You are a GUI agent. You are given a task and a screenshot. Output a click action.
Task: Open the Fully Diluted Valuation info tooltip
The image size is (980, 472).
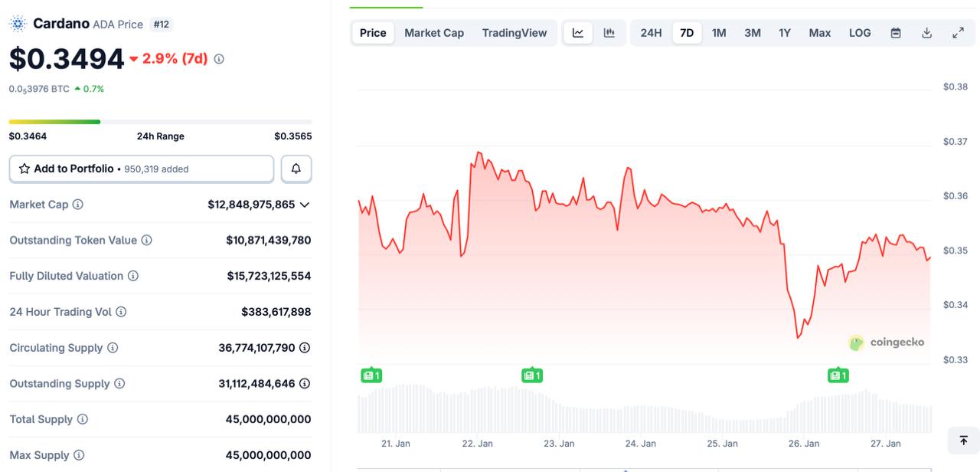[x=134, y=275]
